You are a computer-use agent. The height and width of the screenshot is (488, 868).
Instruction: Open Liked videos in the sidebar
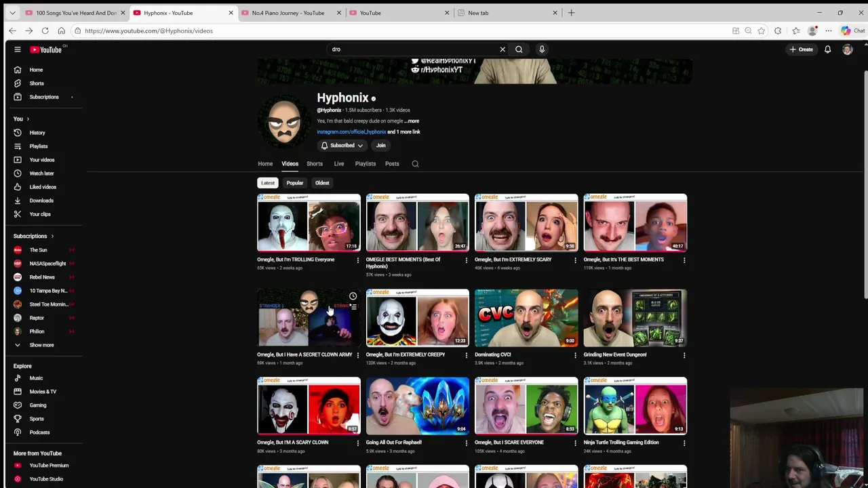pyautogui.click(x=43, y=187)
